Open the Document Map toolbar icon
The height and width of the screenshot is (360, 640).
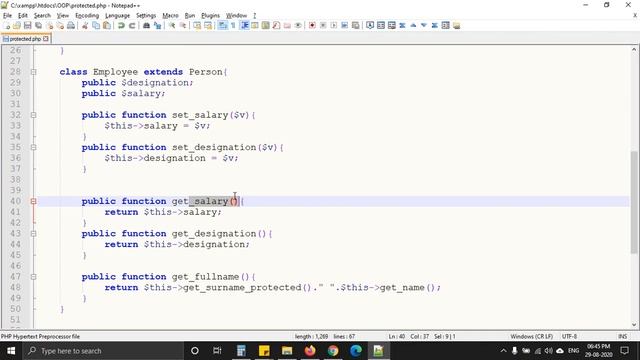[x=265, y=25]
